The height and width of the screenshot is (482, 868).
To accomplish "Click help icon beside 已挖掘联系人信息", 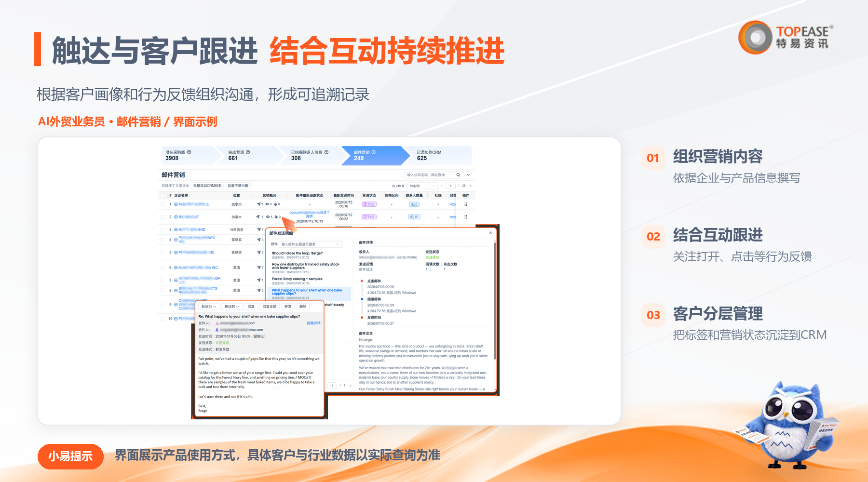I will [x=326, y=152].
